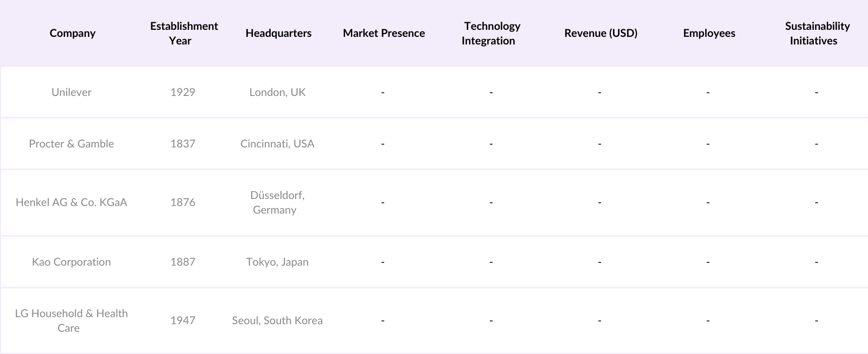Click LG Household & Health Care cell

click(x=72, y=320)
